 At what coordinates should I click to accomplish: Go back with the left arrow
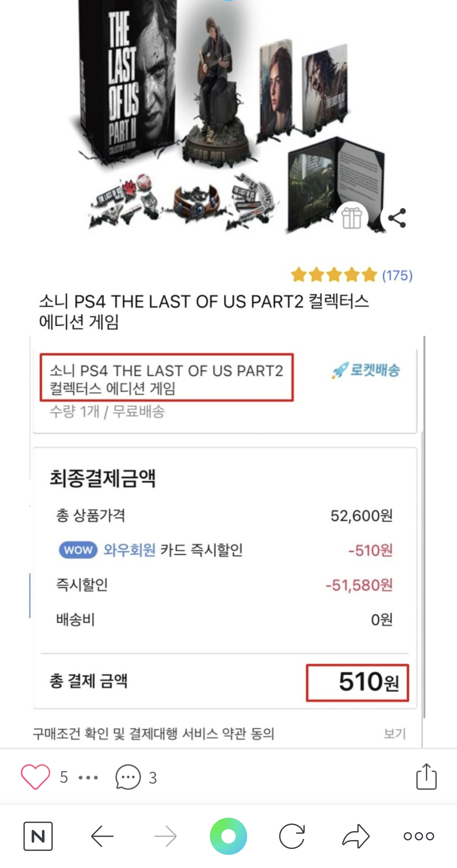coord(102,836)
